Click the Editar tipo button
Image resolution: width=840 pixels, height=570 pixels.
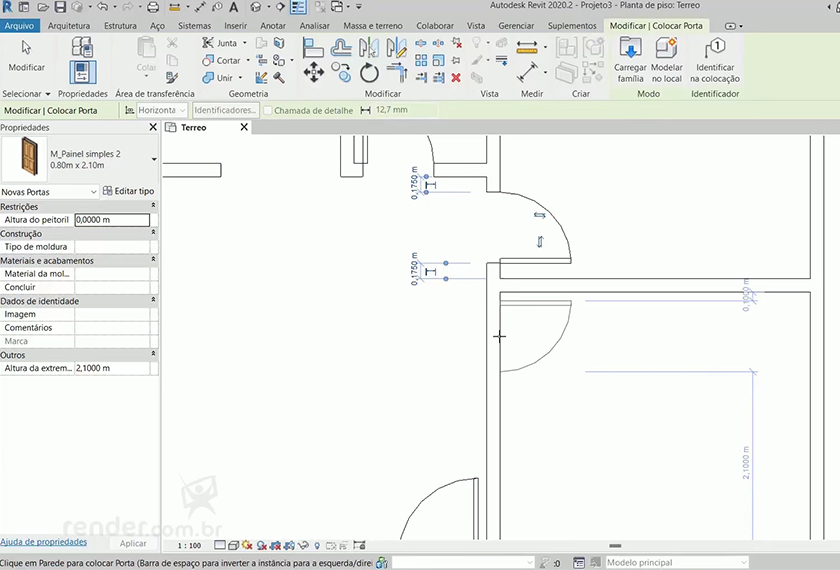[129, 191]
